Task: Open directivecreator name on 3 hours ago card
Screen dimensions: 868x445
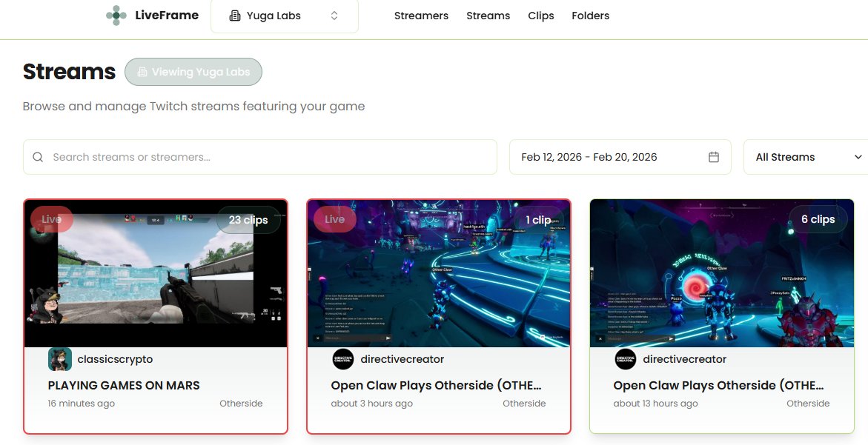Action: (x=402, y=359)
